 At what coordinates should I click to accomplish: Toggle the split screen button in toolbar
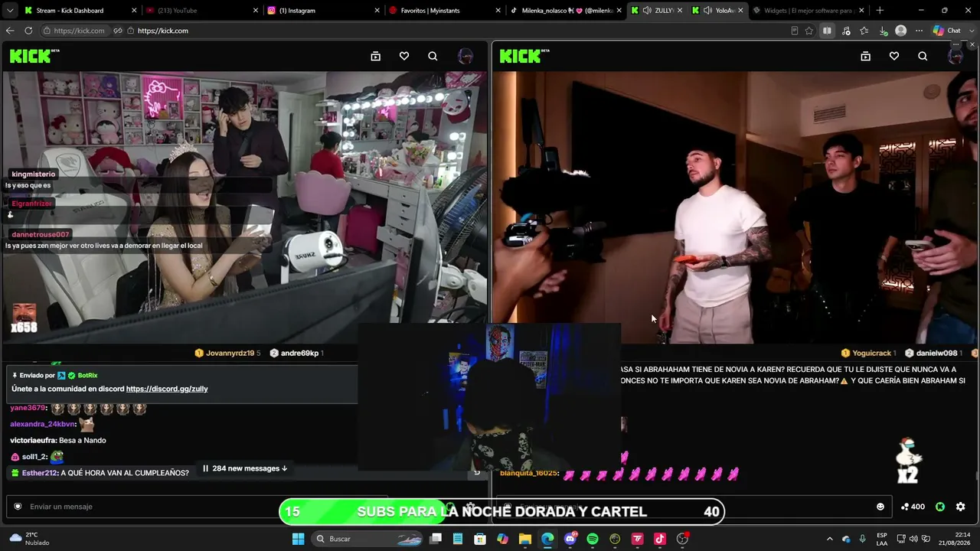pyautogui.click(x=827, y=31)
